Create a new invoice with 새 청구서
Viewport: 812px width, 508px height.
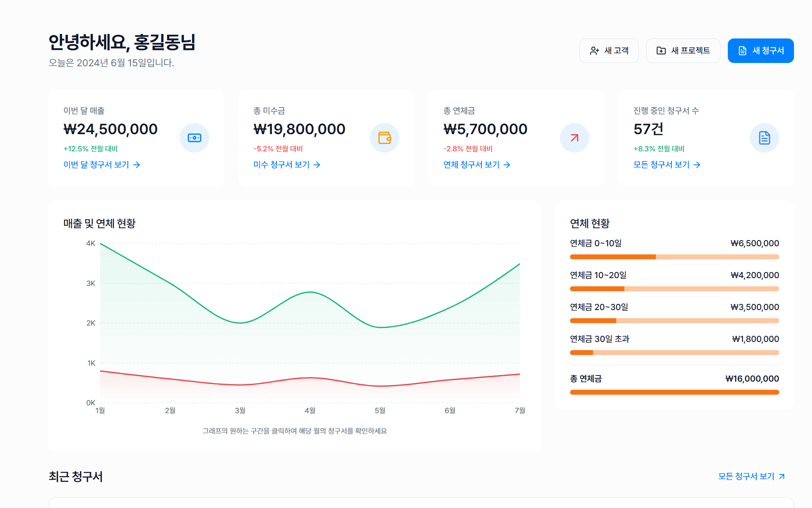coord(761,51)
